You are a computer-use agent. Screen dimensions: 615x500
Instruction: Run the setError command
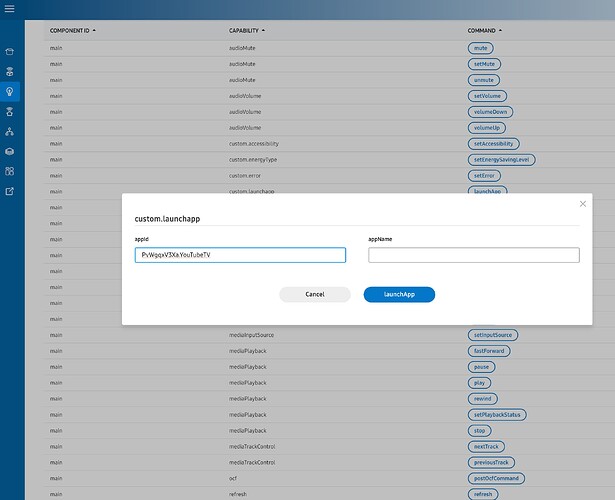click(484, 176)
